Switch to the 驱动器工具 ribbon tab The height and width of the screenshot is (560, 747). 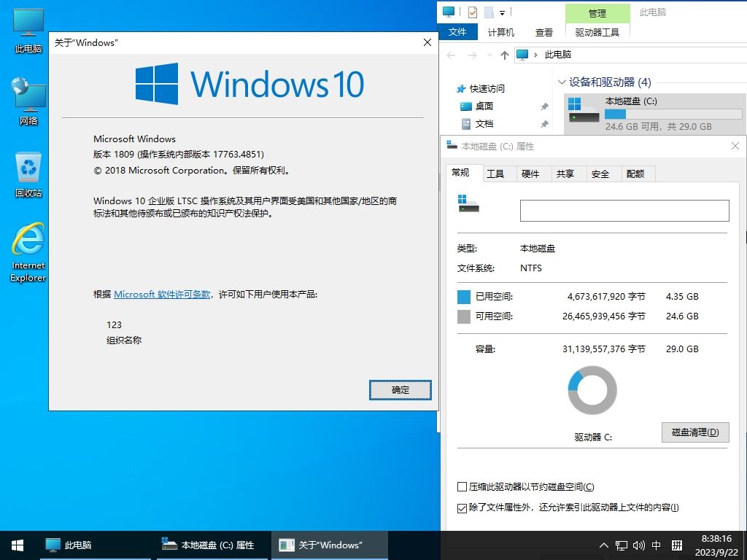pyautogui.click(x=597, y=31)
